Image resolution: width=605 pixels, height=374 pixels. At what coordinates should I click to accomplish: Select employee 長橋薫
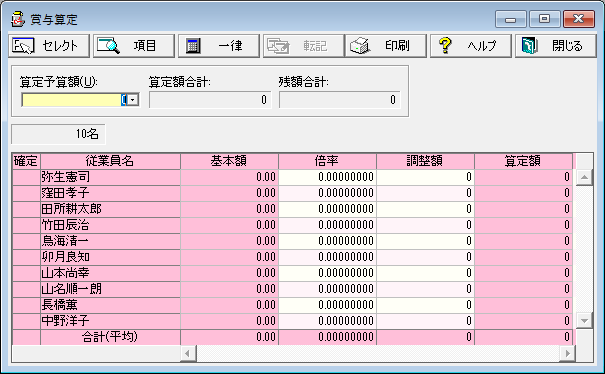(x=110, y=305)
